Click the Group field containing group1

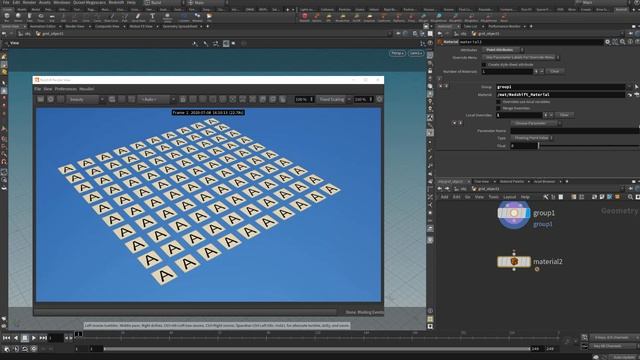coord(560,87)
